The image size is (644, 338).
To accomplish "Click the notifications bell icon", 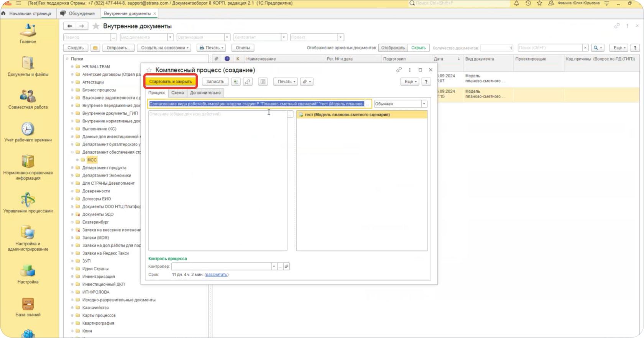I will (x=516, y=3).
